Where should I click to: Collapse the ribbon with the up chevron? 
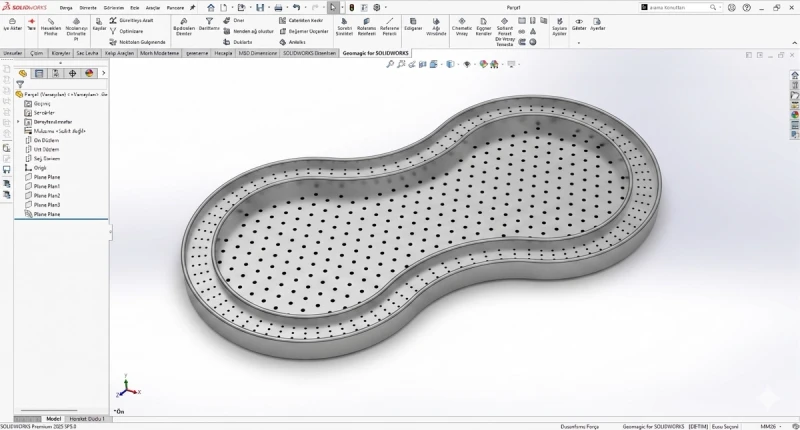click(x=794, y=43)
